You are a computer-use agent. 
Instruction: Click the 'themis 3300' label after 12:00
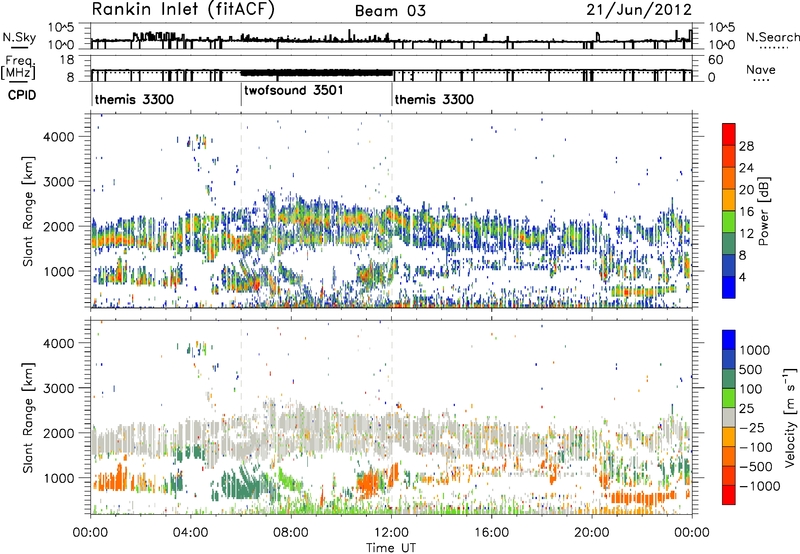coord(434,99)
